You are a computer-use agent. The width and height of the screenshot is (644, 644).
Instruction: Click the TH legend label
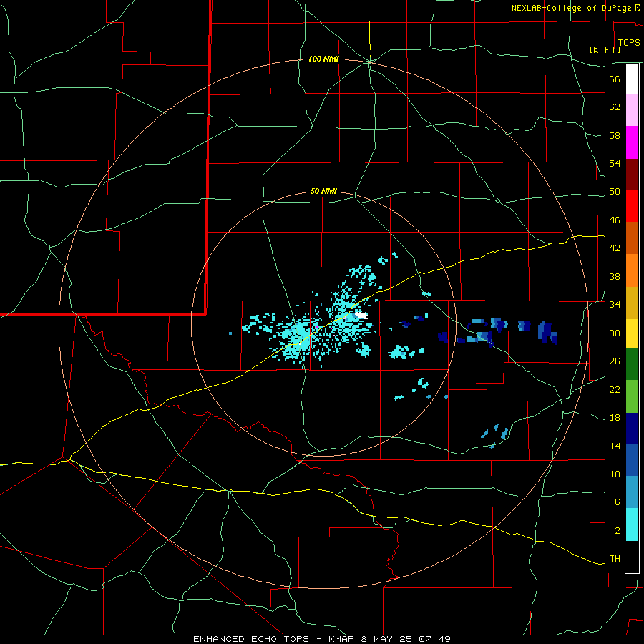[615, 559]
